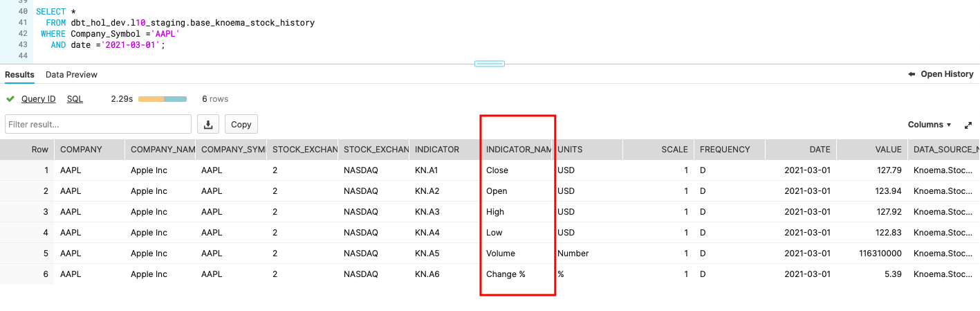Expand the Columns dropdown
The width and height of the screenshot is (980, 311).
click(930, 125)
